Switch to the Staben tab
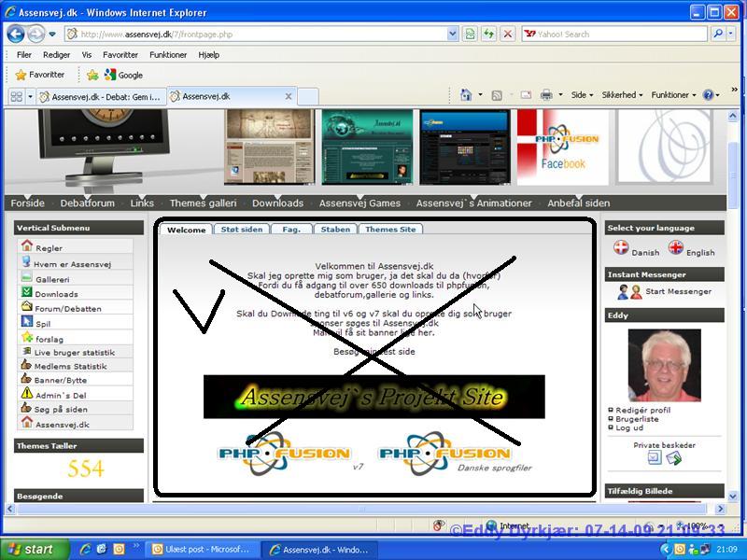This screenshot has height=560, width=747. point(335,229)
